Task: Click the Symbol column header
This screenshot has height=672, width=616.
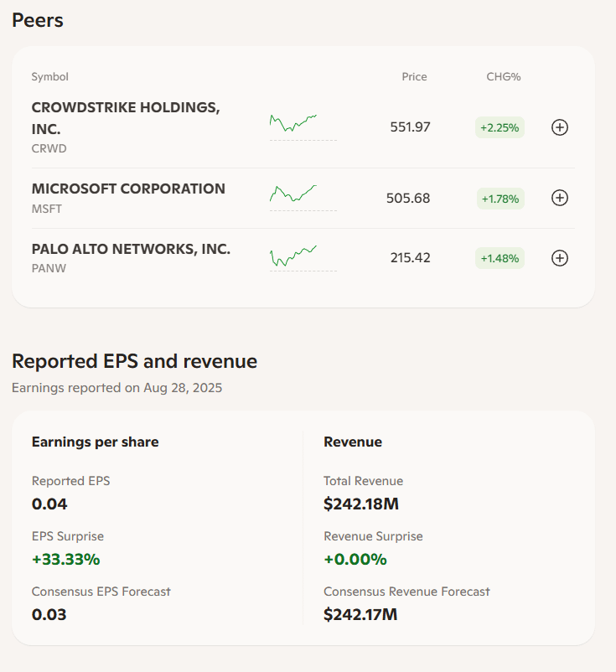Action: click(x=49, y=77)
